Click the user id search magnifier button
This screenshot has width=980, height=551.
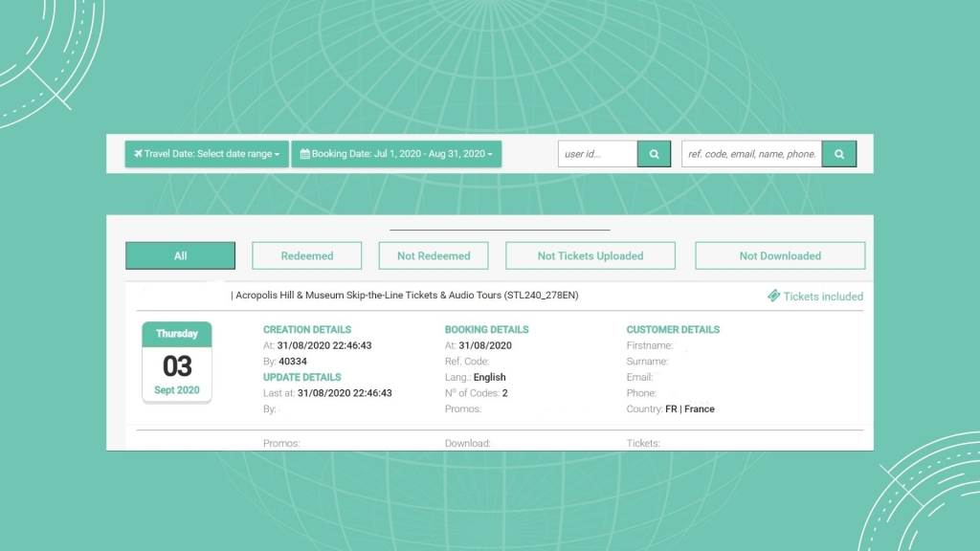click(654, 154)
